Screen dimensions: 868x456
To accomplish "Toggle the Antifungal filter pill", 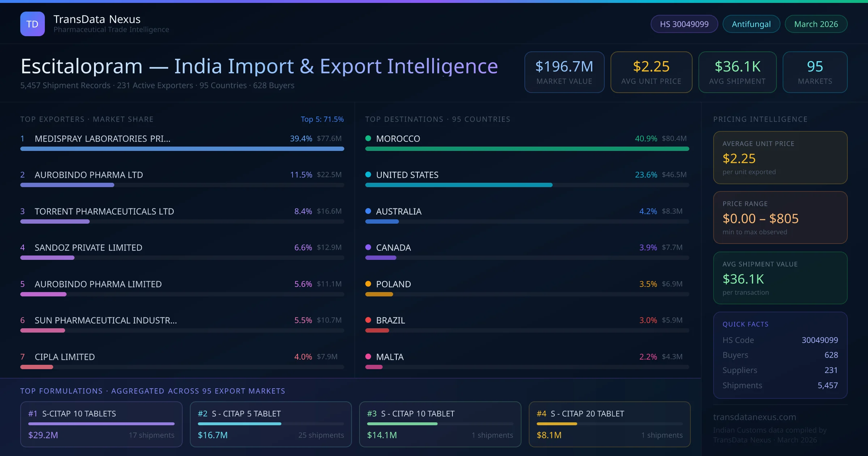I will tap(751, 24).
